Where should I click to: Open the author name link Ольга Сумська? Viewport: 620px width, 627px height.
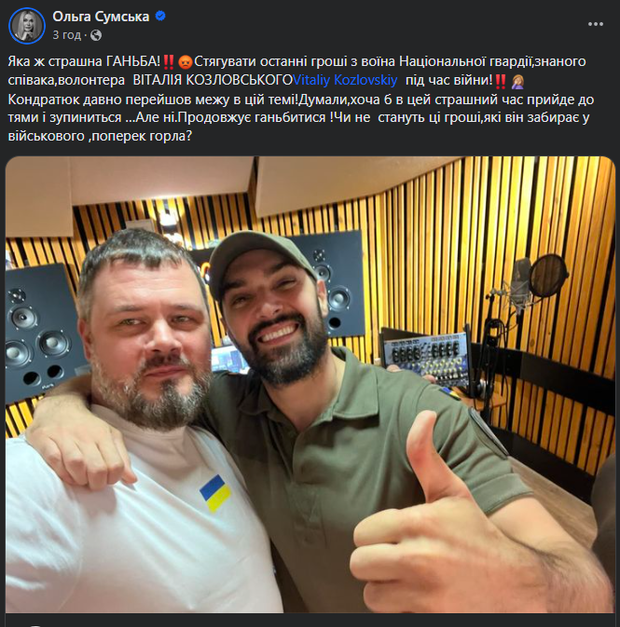pos(101,16)
